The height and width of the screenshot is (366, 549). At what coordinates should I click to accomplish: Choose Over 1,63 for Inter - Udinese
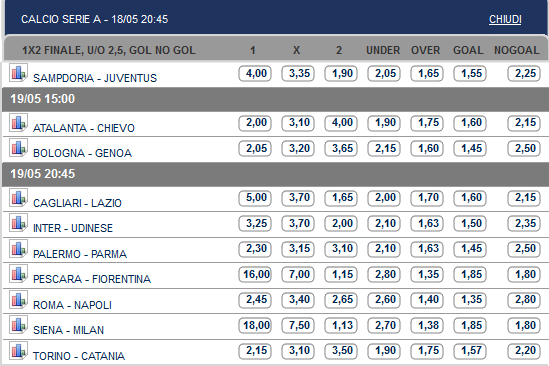[427, 223]
